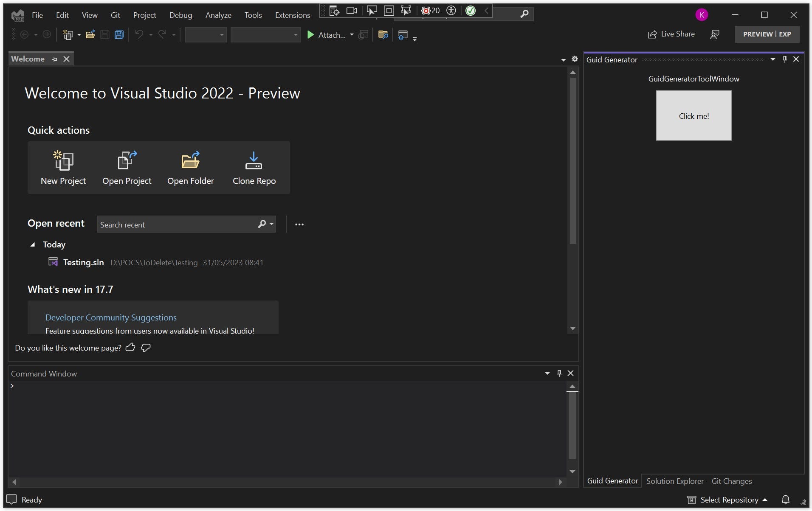
Task: Open the Extensions menu
Action: pyautogui.click(x=293, y=15)
